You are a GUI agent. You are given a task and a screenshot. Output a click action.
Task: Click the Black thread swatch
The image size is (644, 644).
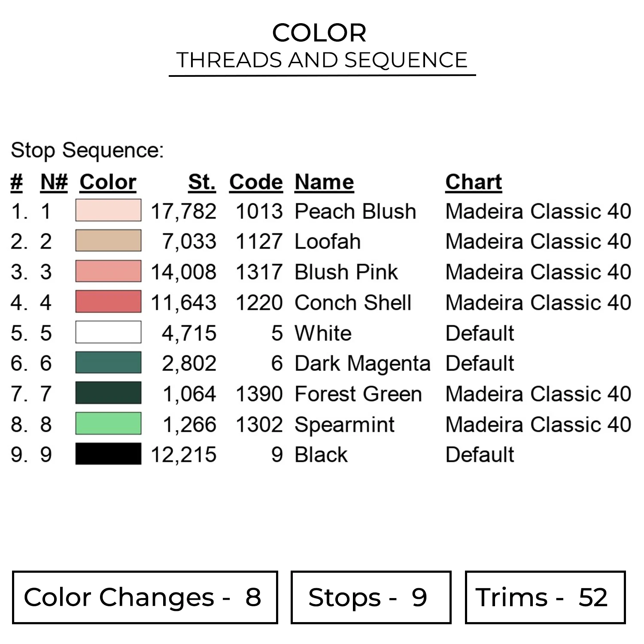(x=108, y=454)
